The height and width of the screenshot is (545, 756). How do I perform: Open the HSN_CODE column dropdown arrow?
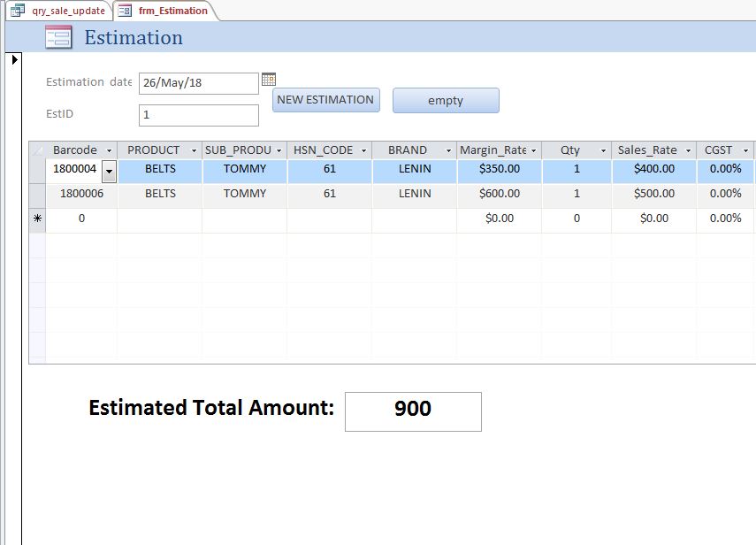(x=363, y=151)
